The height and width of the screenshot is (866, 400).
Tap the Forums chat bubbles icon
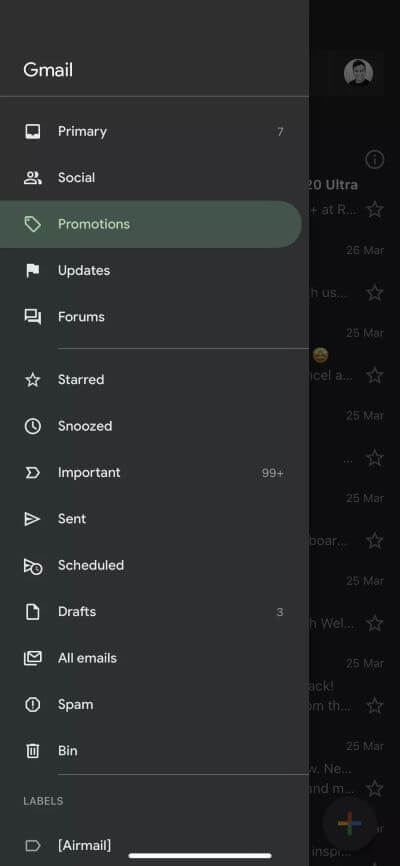[x=33, y=317]
